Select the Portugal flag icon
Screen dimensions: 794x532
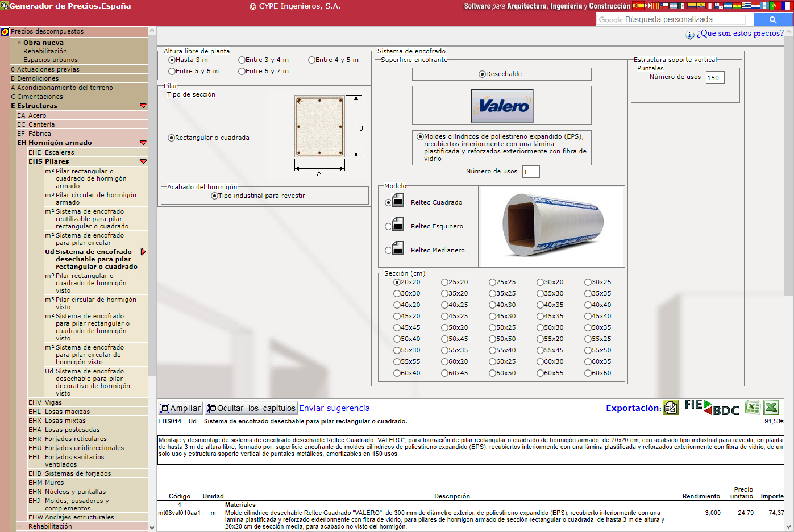[x=775, y=6]
